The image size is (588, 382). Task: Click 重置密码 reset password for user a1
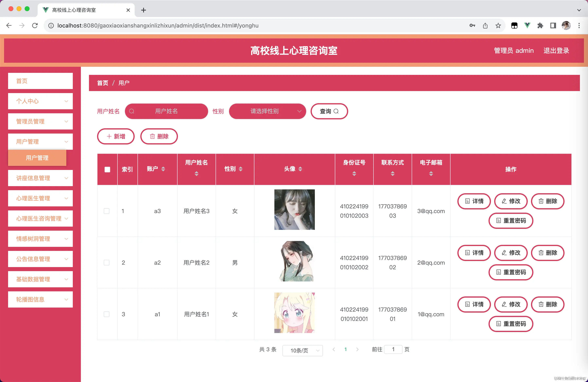pos(511,324)
